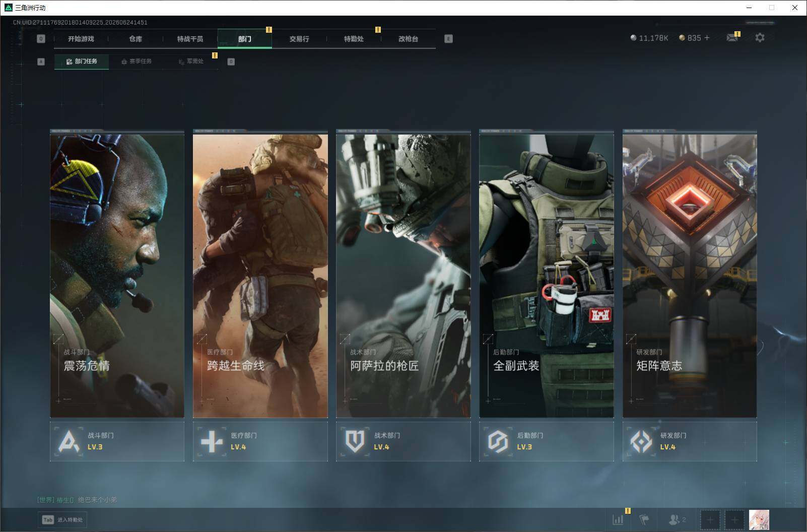Screen dimensions: 807x532
Task: Click the D key sub-tab icon
Action: pyautogui.click(x=231, y=61)
